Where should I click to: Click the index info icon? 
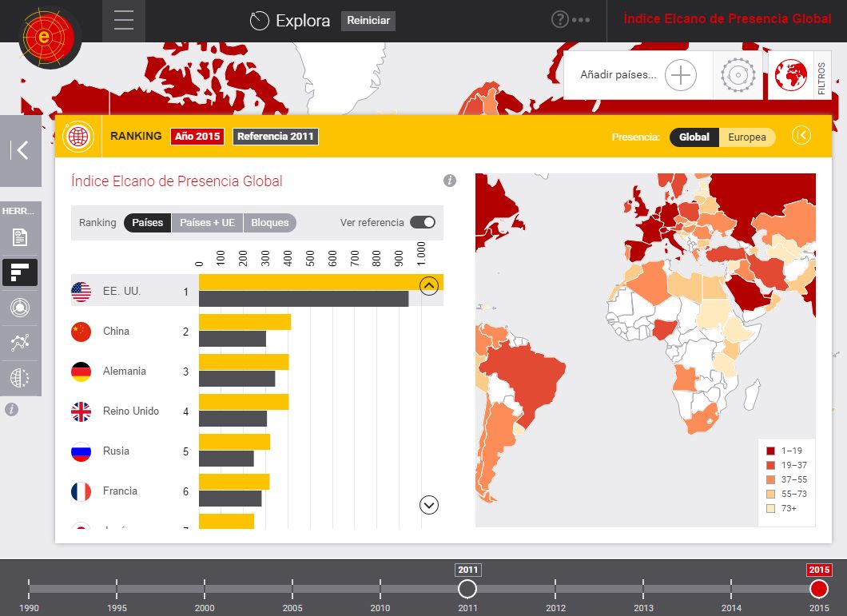(449, 181)
